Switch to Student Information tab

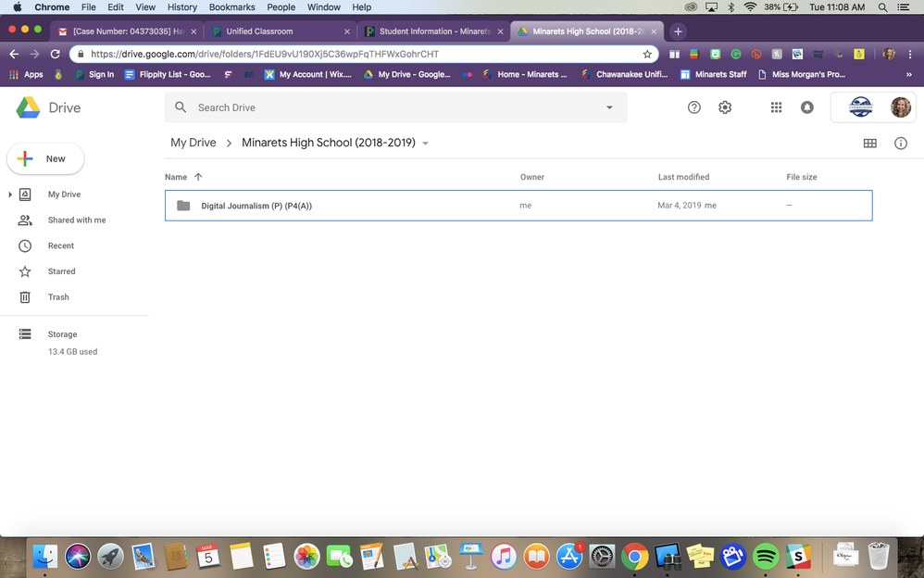(433, 31)
